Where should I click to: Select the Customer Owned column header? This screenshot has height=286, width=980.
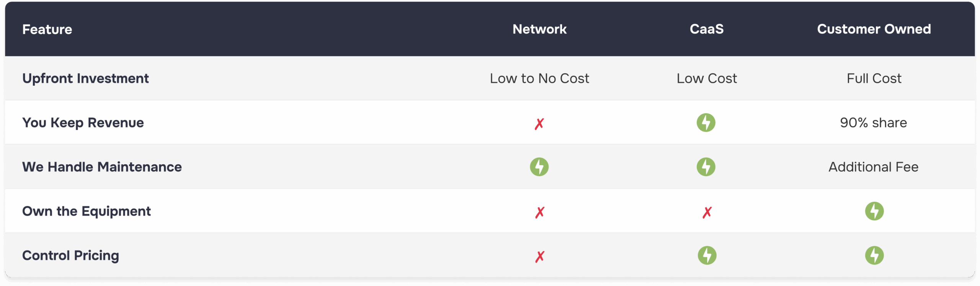point(874,29)
